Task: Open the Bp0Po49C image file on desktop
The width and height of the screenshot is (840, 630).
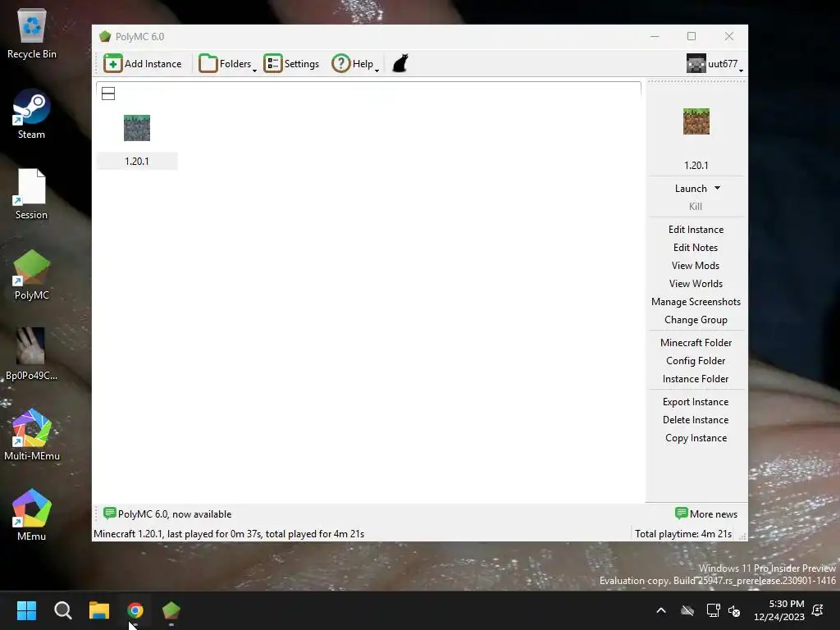Action: [x=32, y=354]
